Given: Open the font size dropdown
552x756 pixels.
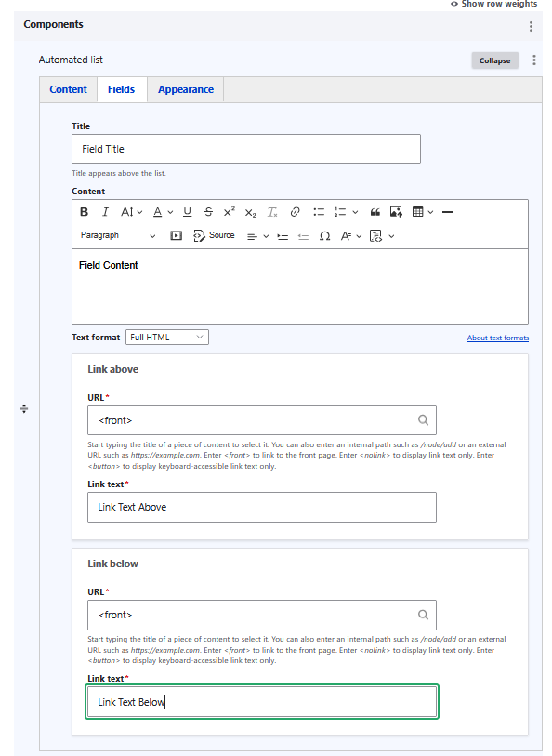Looking at the screenshot, I should (132, 212).
